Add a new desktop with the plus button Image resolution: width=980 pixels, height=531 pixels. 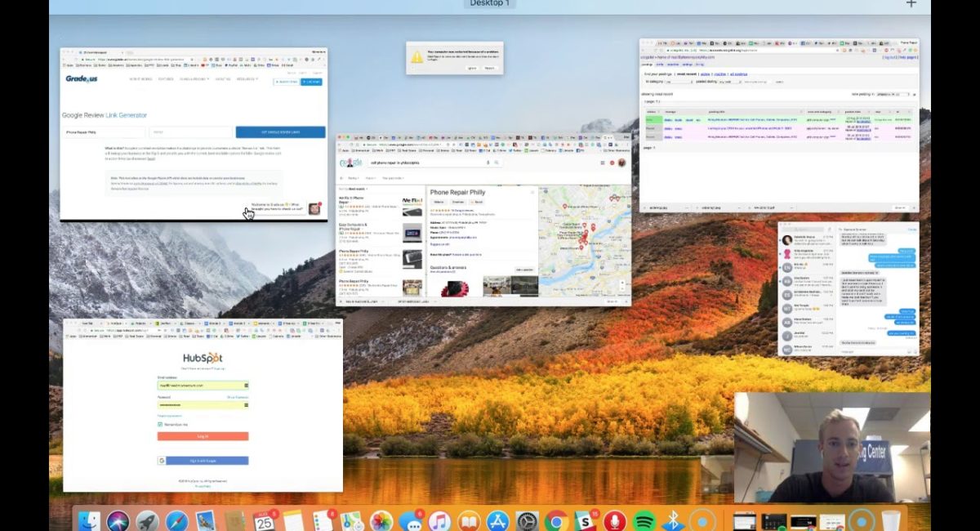(x=911, y=4)
